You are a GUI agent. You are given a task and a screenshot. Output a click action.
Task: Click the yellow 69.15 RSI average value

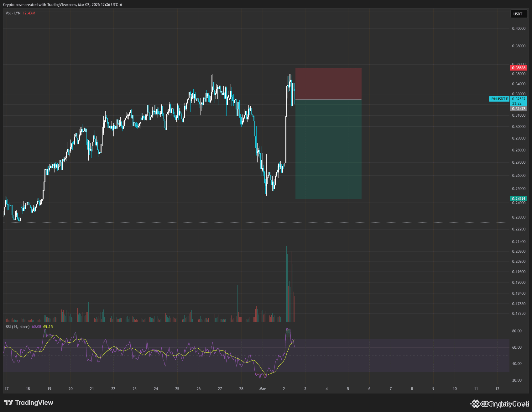[48, 327]
